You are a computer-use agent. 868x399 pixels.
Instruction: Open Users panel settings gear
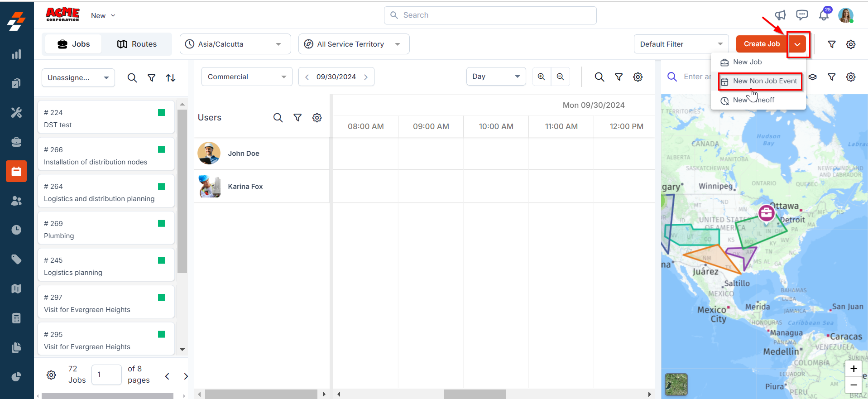[317, 118]
